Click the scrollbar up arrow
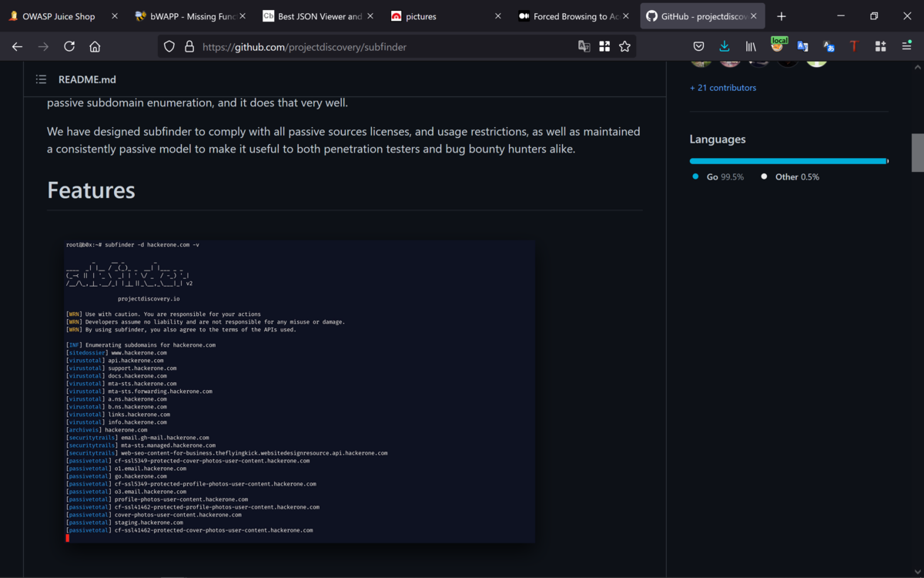Image resolution: width=924 pixels, height=578 pixels. point(917,68)
